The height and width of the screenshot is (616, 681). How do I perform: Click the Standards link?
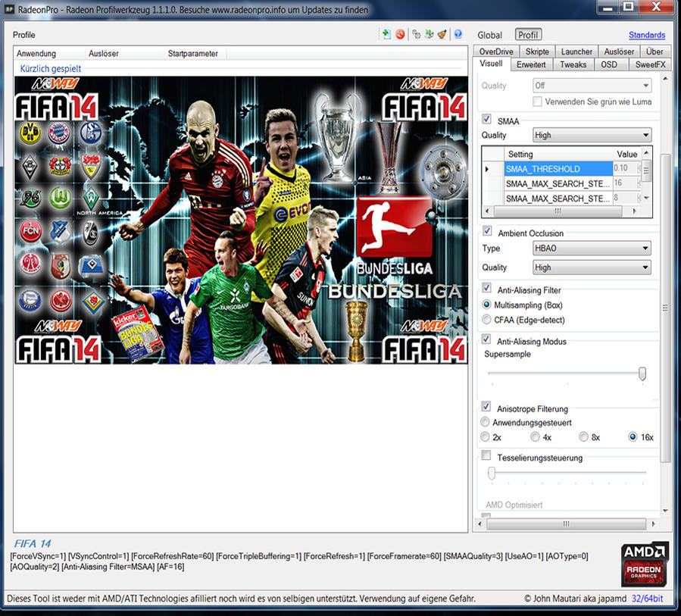click(x=647, y=35)
